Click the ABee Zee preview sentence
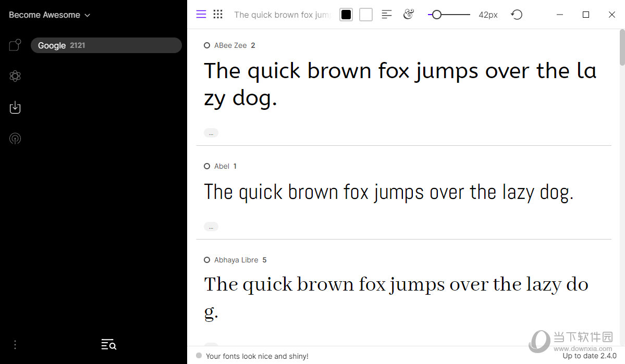The width and height of the screenshot is (625, 364). [x=400, y=84]
